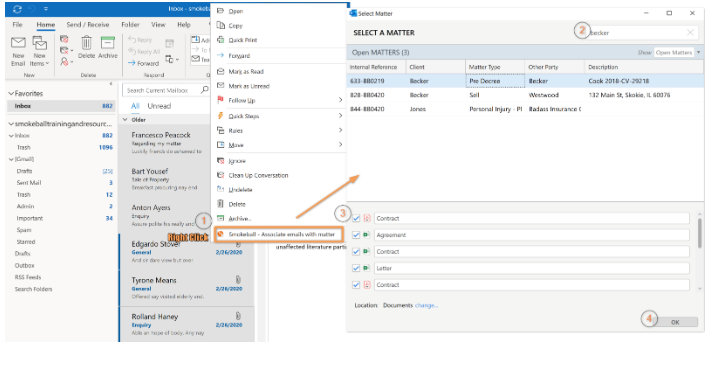Open the Folder ribbon tab
713x370 pixels.
[131, 25]
